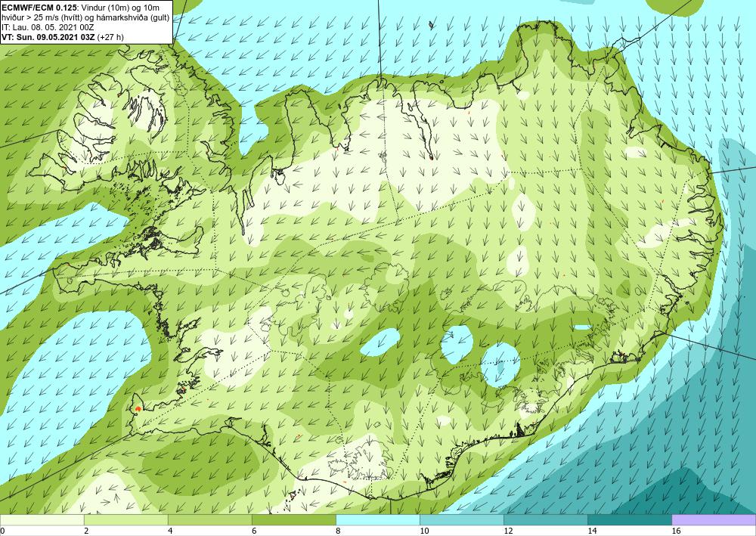The image size is (756, 536).
Task: Click the "0" legend scale label
Action: 2,531
